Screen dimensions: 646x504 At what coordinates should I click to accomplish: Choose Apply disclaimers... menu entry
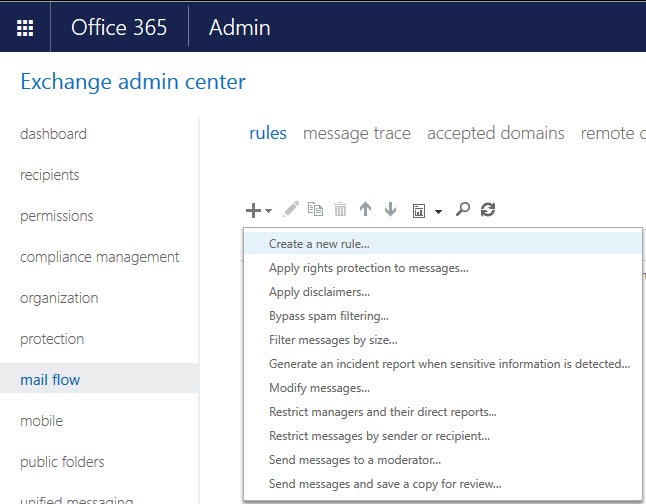pyautogui.click(x=443, y=292)
